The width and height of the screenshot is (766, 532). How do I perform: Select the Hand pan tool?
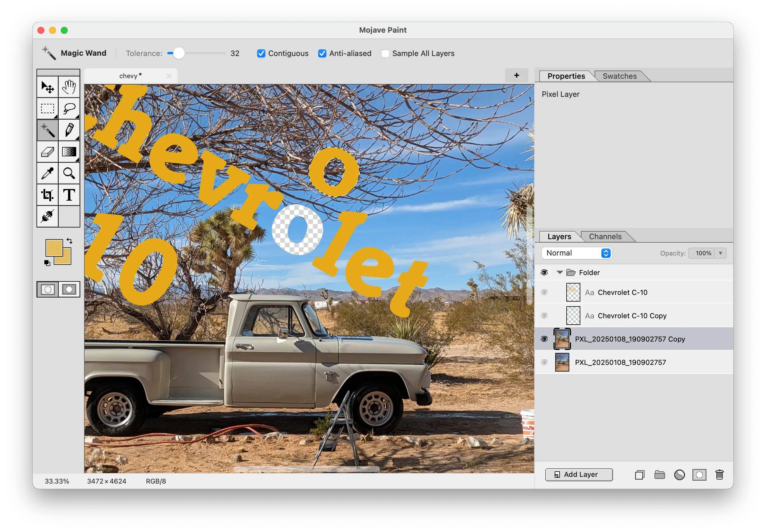point(69,87)
